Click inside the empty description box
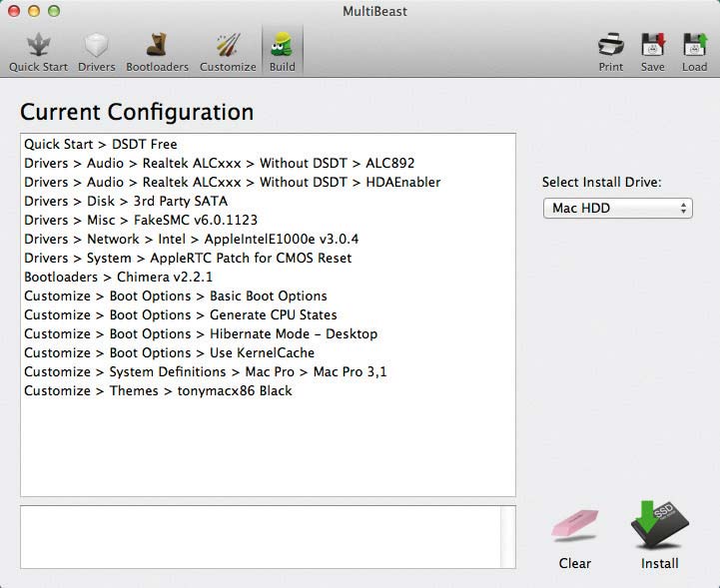720x588 pixels. (261, 537)
